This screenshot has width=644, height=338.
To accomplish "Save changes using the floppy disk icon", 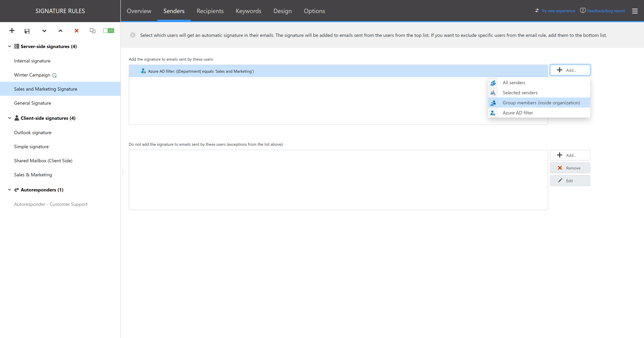I will tap(27, 31).
